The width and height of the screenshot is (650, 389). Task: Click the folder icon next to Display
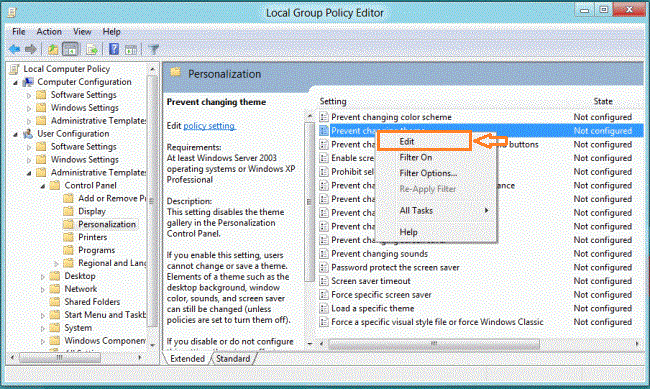point(68,211)
